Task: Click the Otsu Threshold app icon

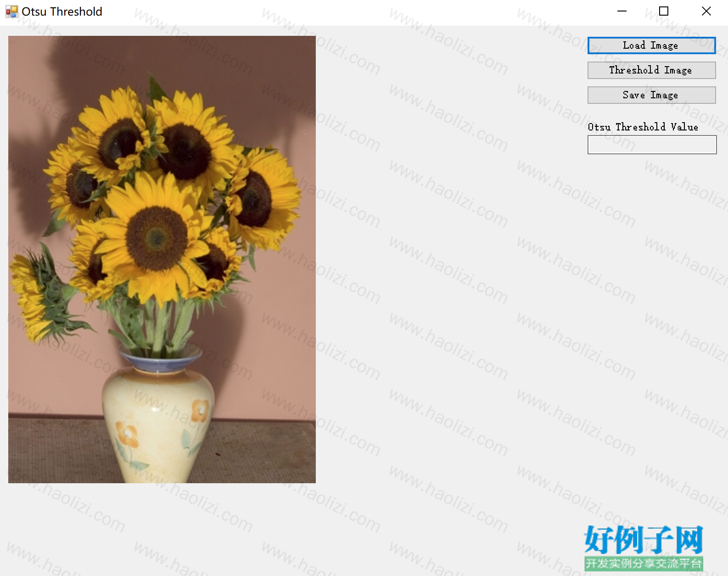Action: point(11,11)
